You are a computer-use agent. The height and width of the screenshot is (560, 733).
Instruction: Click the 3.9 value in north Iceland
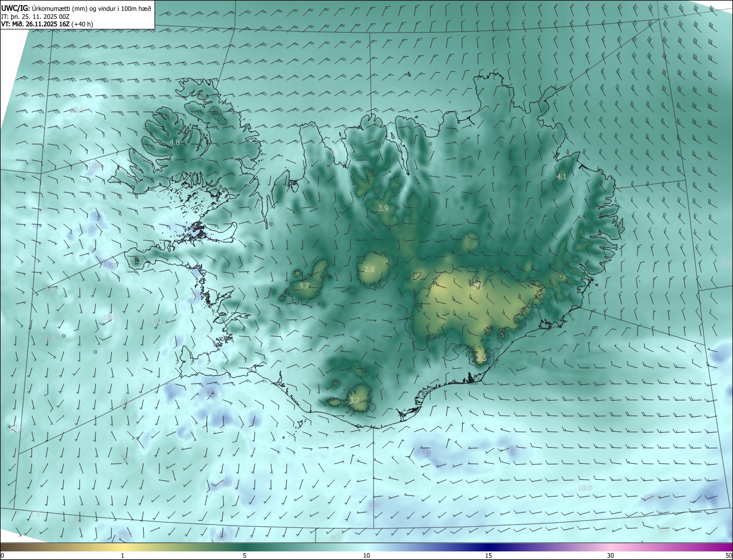[x=383, y=208]
